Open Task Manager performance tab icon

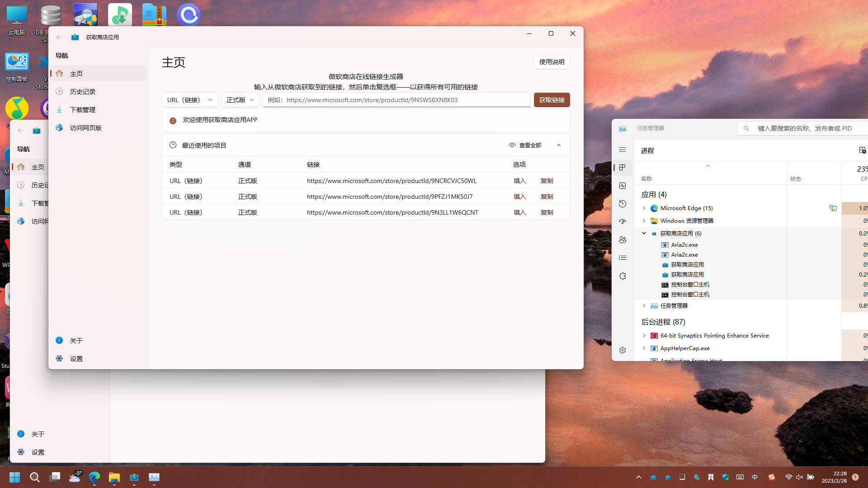[x=623, y=186]
